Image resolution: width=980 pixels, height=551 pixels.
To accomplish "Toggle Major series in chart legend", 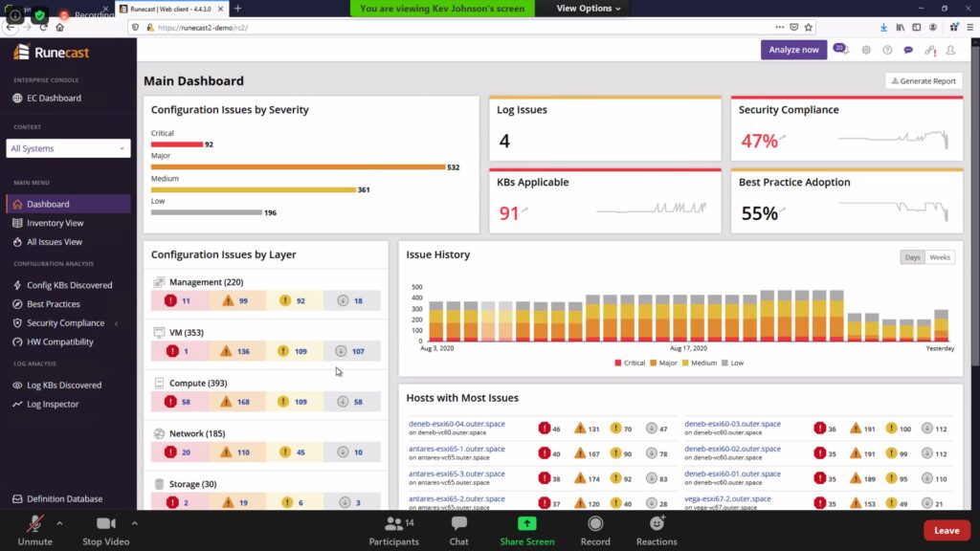I will [663, 363].
